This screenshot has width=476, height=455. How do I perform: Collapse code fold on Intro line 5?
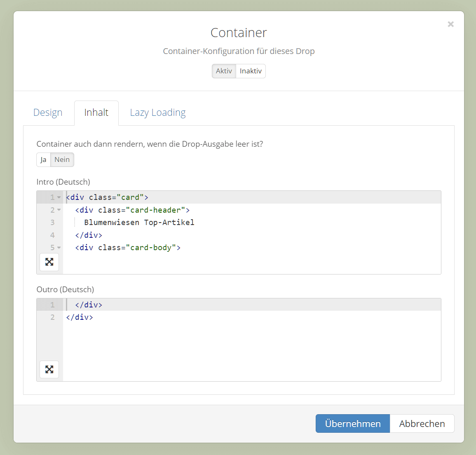tap(59, 248)
